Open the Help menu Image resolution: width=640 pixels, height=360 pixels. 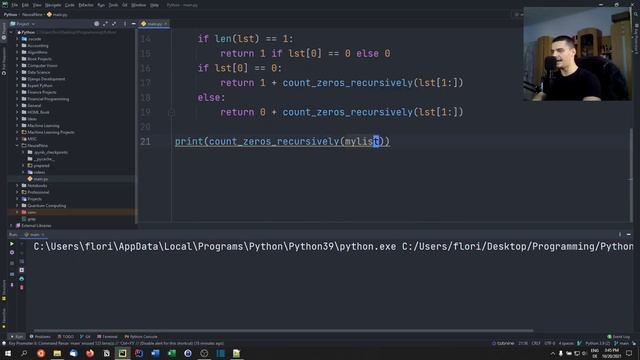154,5
